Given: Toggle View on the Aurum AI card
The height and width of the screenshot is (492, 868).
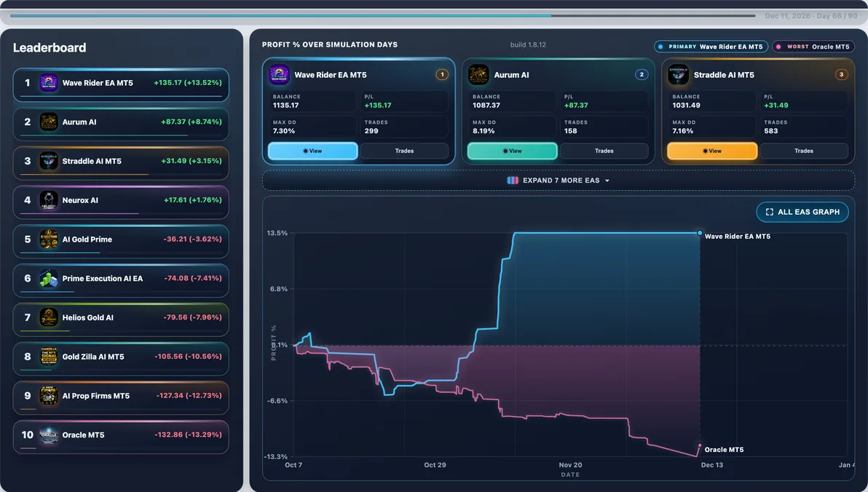Looking at the screenshot, I should coord(512,151).
